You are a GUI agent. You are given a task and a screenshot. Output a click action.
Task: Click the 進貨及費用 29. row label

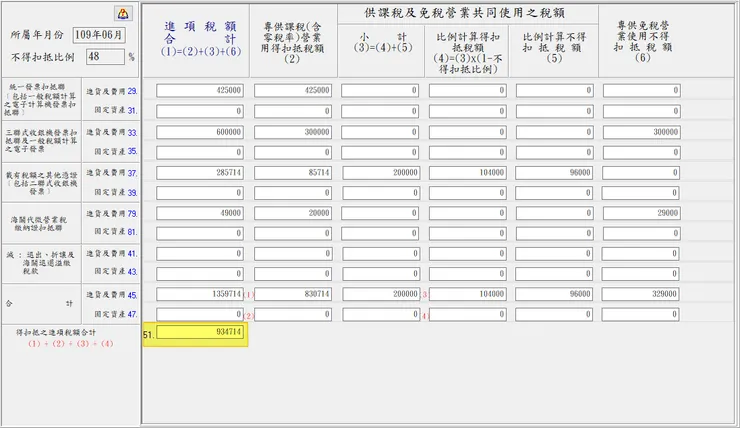111,91
